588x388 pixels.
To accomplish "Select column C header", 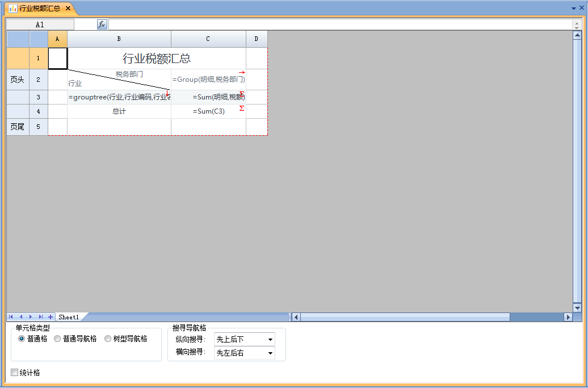I will click(x=208, y=39).
